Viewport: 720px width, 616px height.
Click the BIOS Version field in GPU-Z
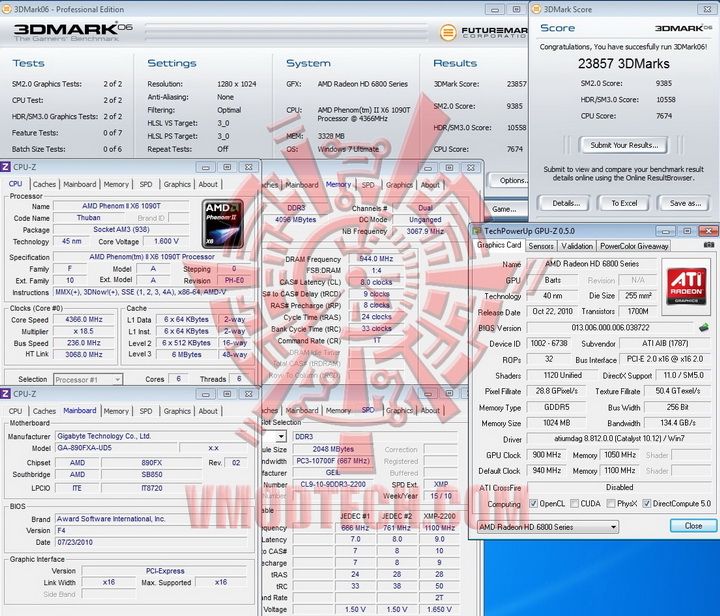click(x=610, y=327)
